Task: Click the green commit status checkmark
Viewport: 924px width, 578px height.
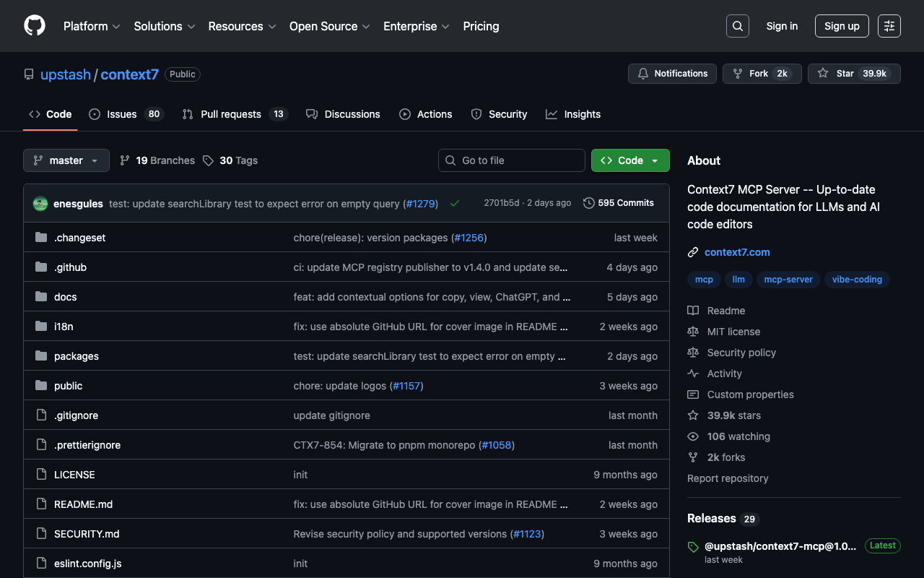Action: pos(455,204)
